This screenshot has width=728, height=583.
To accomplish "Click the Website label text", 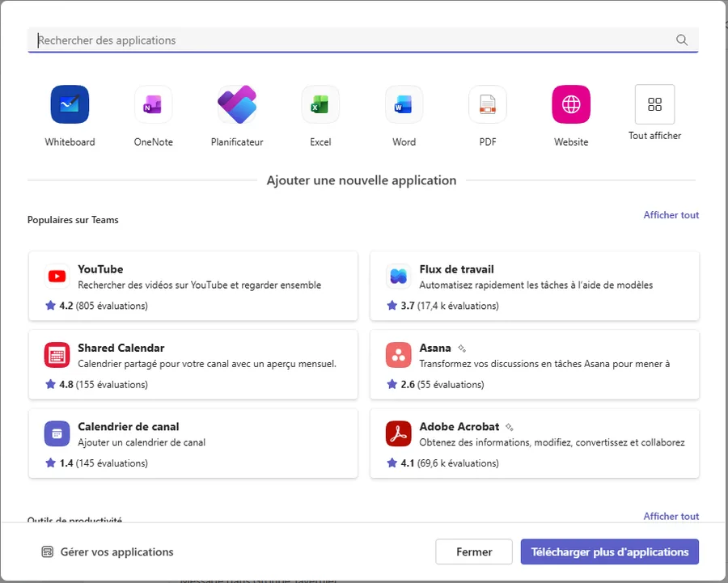I will pyautogui.click(x=571, y=142).
